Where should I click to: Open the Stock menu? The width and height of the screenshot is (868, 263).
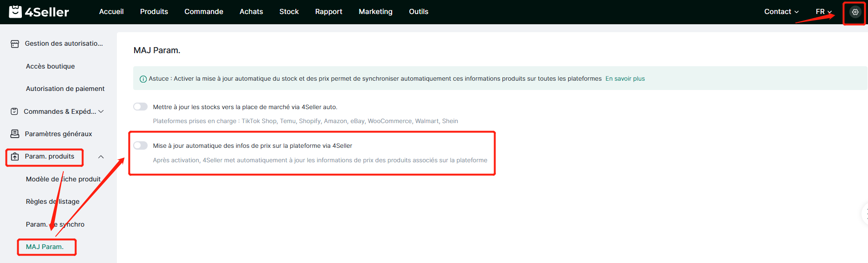(x=289, y=12)
